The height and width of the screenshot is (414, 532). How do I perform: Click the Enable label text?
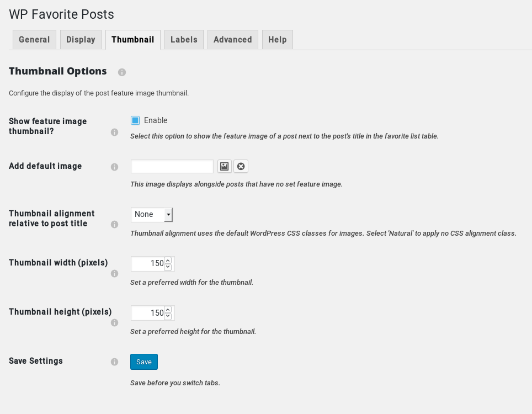point(156,120)
